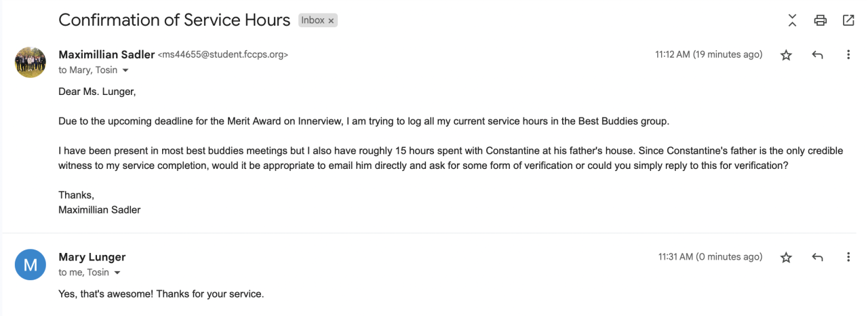Show recipient details for Mary Lunger's reply

pyautogui.click(x=118, y=273)
